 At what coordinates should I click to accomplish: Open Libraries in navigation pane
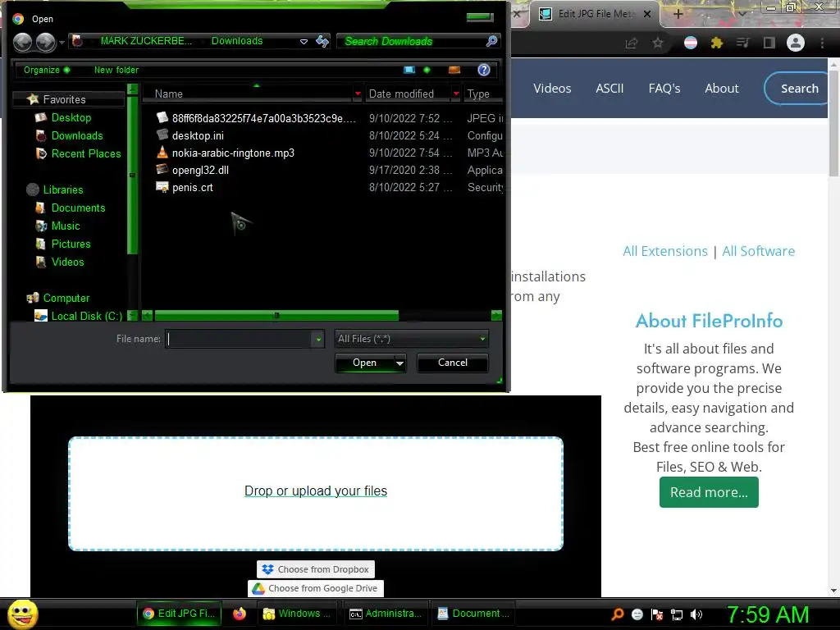pos(63,189)
